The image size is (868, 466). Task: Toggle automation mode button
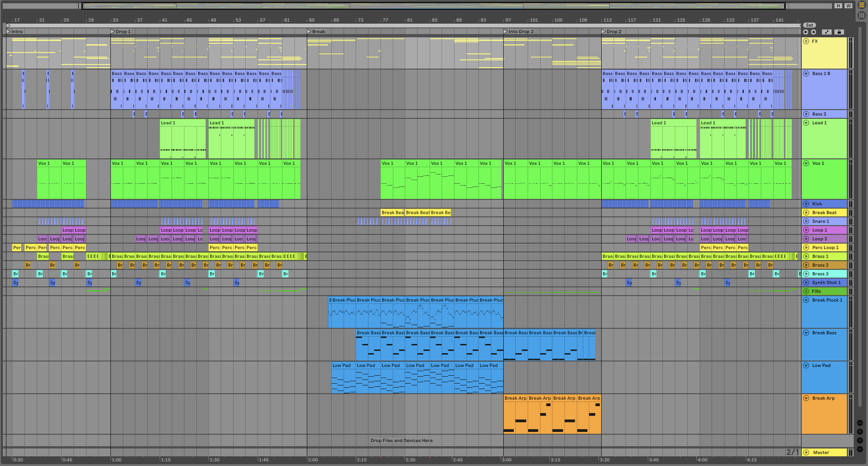coord(827,32)
